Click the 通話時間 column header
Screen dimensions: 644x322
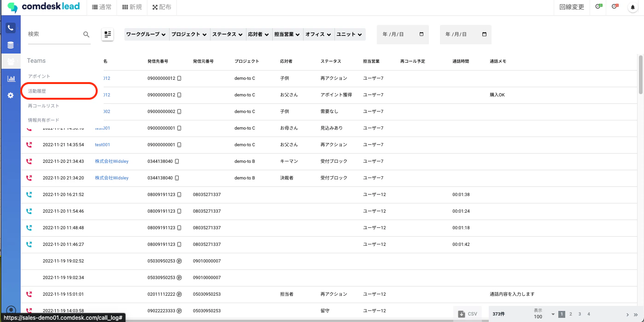(x=461, y=61)
